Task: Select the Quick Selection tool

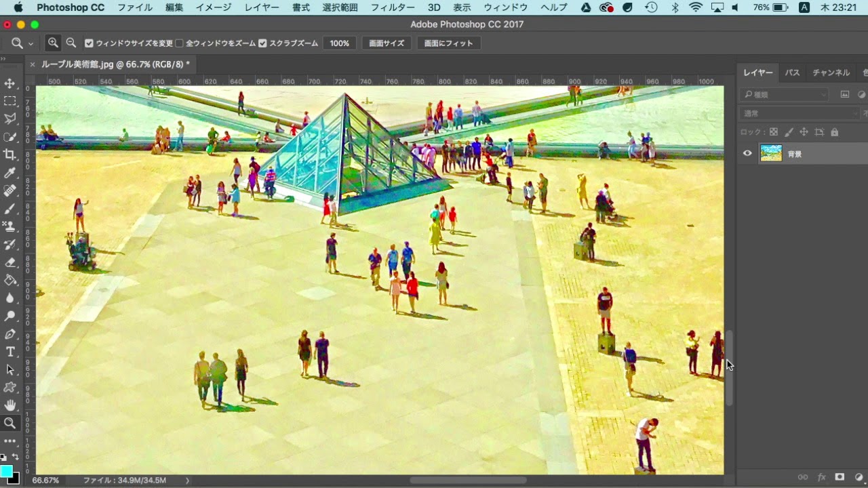Action: point(10,137)
